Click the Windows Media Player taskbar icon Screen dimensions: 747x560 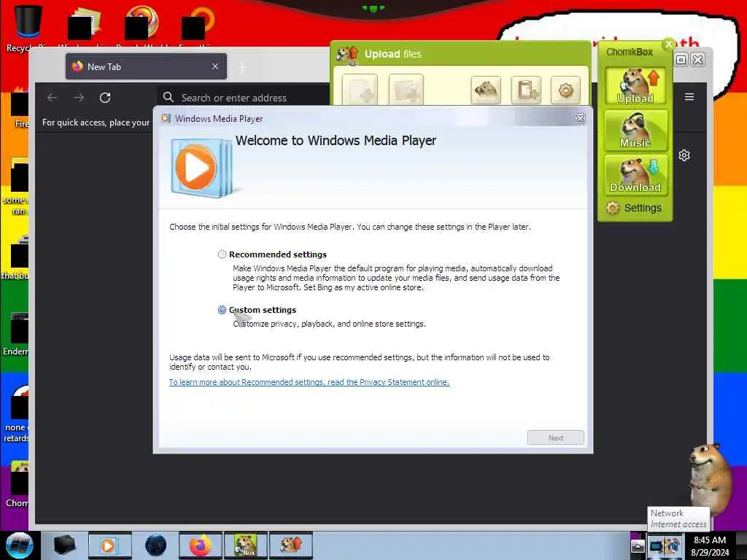click(x=109, y=545)
